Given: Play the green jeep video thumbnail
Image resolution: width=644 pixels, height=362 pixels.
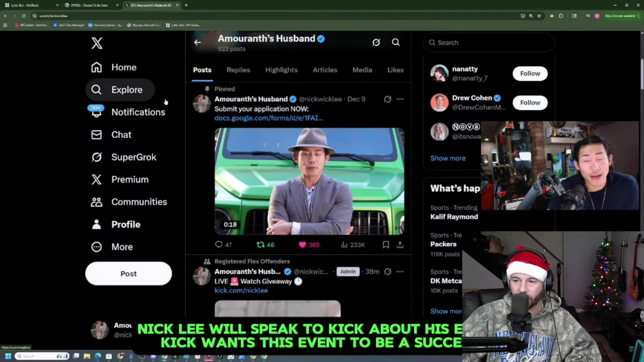Looking at the screenshot, I should point(309,182).
